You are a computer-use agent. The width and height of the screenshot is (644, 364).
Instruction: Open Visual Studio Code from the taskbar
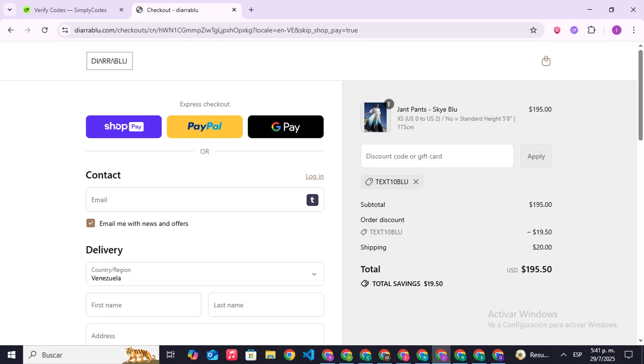pos(308,355)
